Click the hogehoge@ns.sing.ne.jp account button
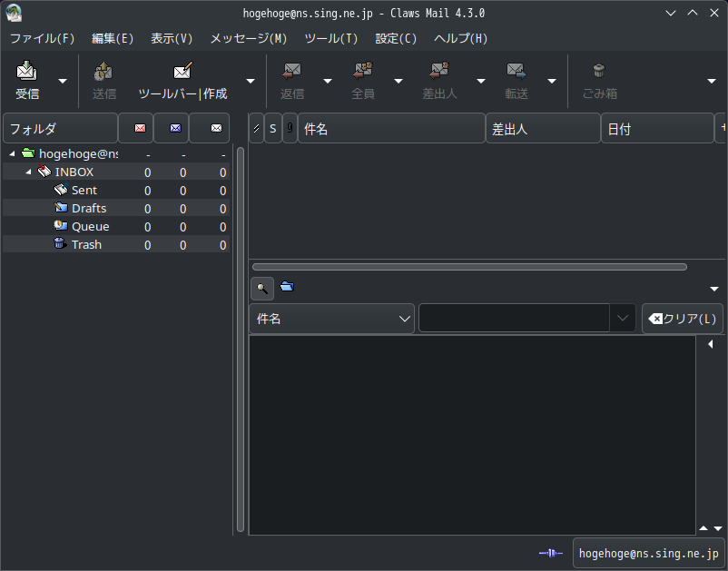Image resolution: width=728 pixels, height=571 pixels. pos(648,553)
